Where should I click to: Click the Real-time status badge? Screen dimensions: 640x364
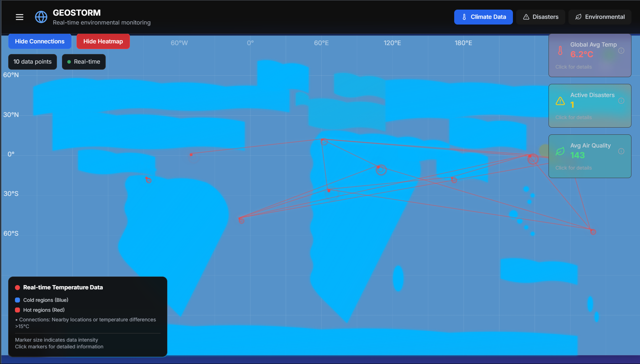pos(84,62)
